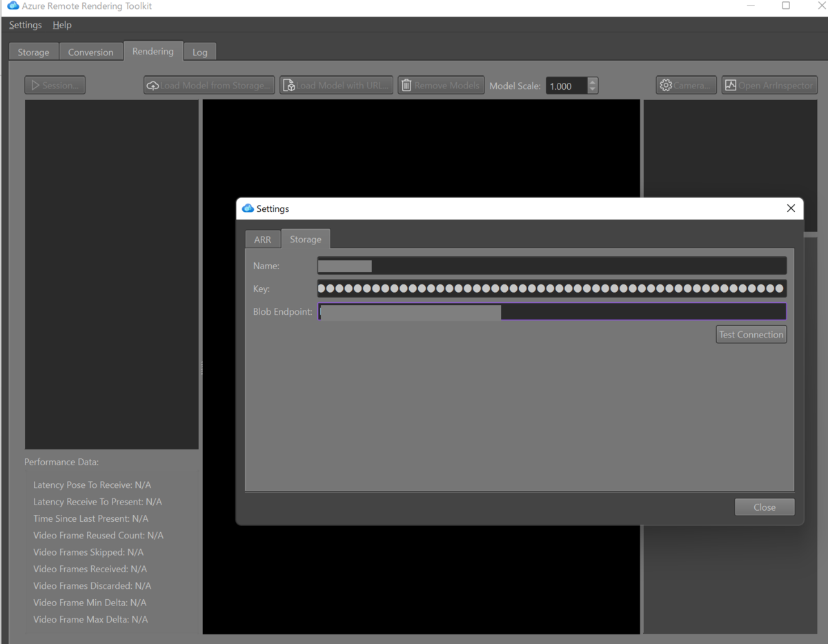Click the trash can icon on Remove Models
The height and width of the screenshot is (644, 828).
[x=406, y=86]
